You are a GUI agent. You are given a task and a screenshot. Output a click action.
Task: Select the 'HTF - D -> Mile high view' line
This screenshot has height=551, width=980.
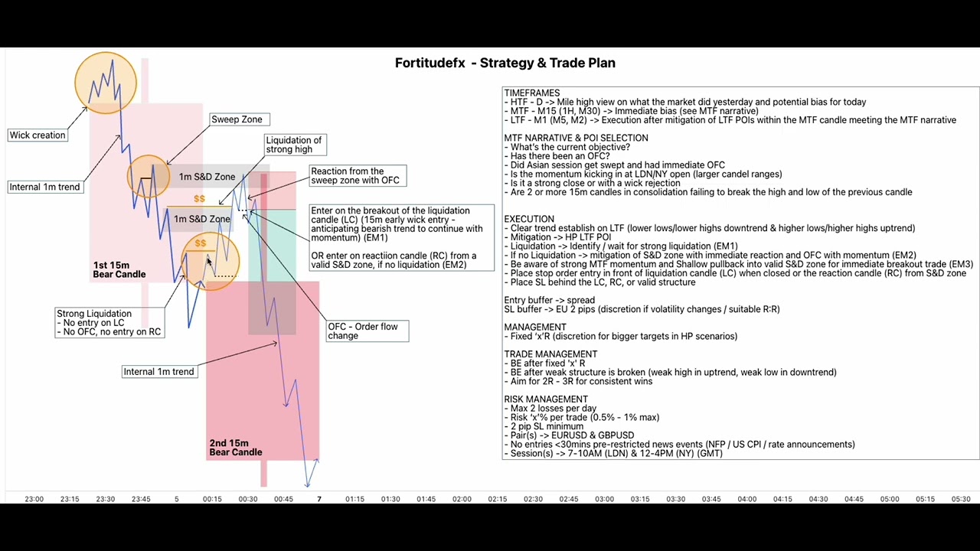(x=685, y=102)
